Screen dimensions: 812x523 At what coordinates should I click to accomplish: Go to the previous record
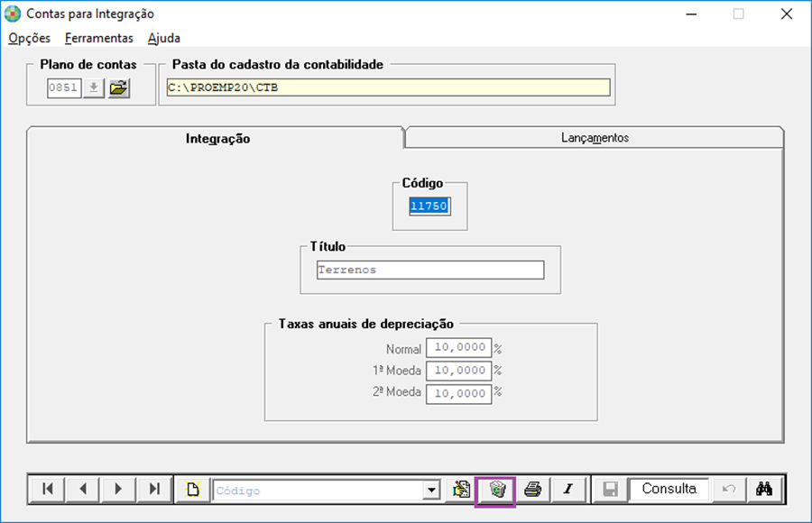(x=83, y=489)
